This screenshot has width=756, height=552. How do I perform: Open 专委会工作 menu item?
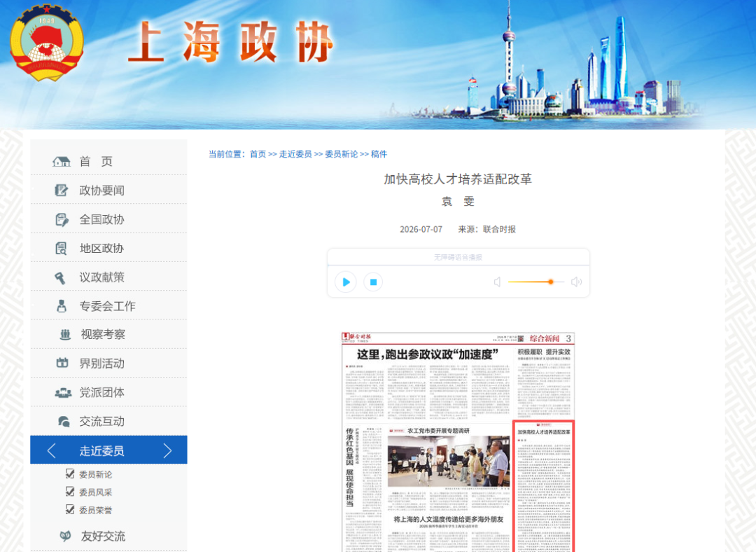(x=108, y=306)
